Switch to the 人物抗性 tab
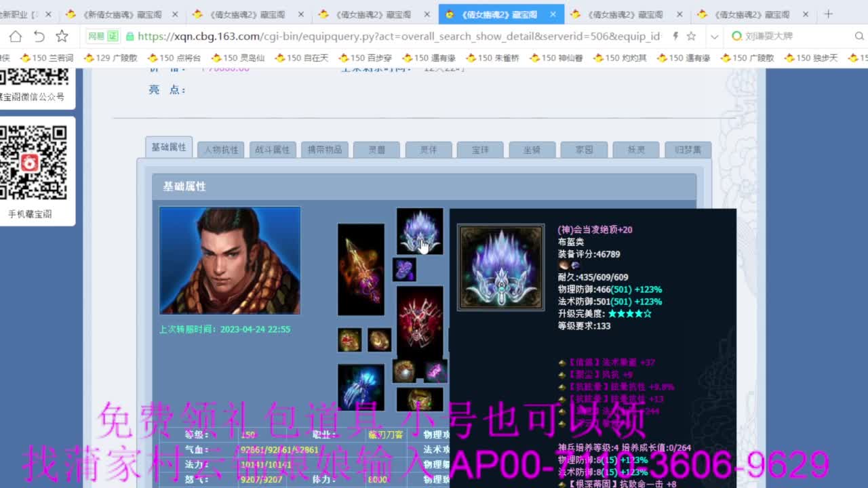Image resolution: width=868 pixels, height=488 pixels. point(220,149)
